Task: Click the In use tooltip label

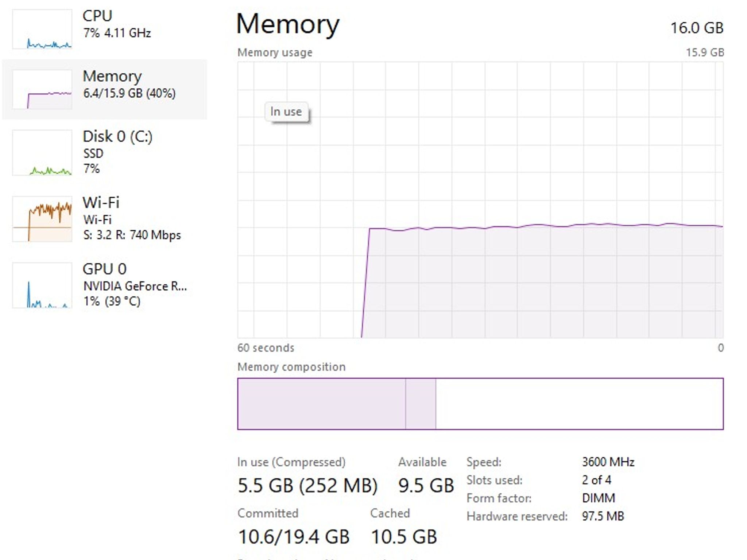Action: pyautogui.click(x=286, y=112)
